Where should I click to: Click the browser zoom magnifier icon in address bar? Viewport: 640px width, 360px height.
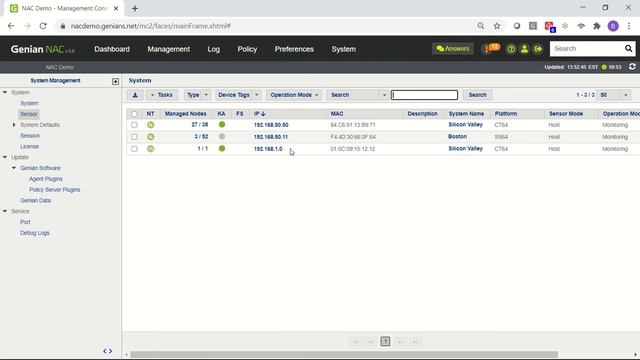click(x=481, y=26)
